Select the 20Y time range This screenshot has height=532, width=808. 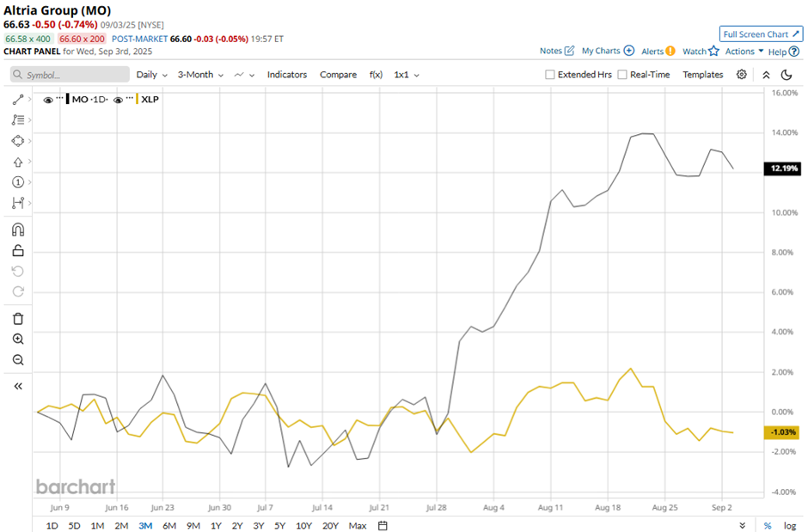[x=330, y=525]
